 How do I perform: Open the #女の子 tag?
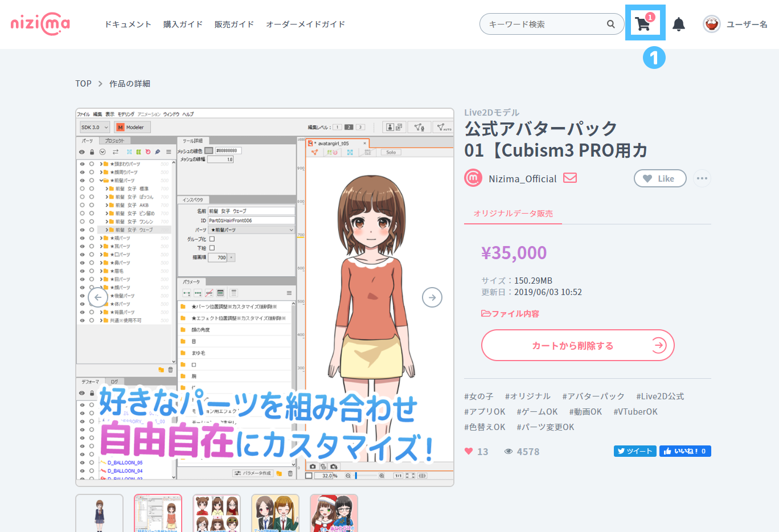[x=479, y=396]
